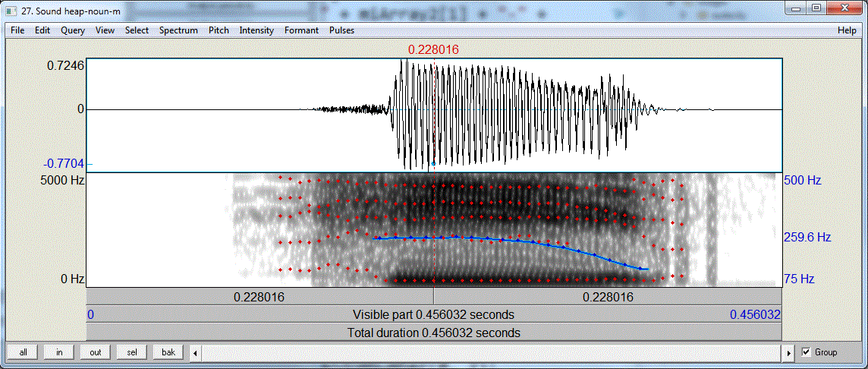
Task: Click the scrollbar right arrow
Action: (x=789, y=352)
